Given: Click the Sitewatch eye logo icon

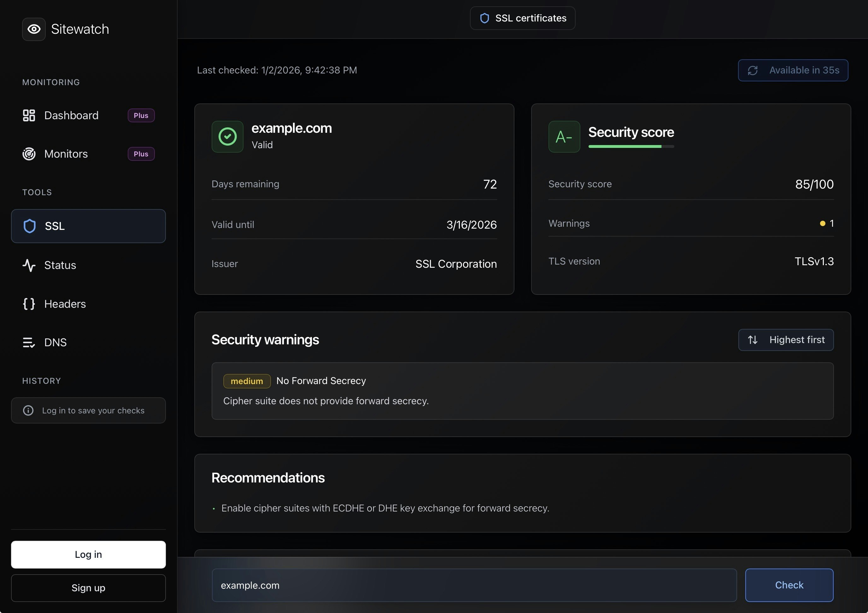Looking at the screenshot, I should coord(34,29).
